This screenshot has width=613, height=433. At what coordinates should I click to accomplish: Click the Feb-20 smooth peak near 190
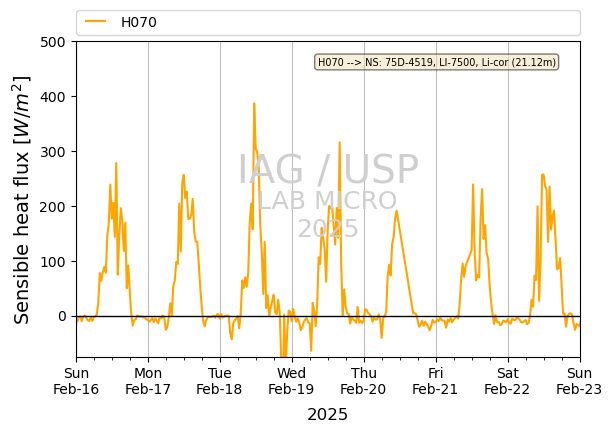(397, 211)
